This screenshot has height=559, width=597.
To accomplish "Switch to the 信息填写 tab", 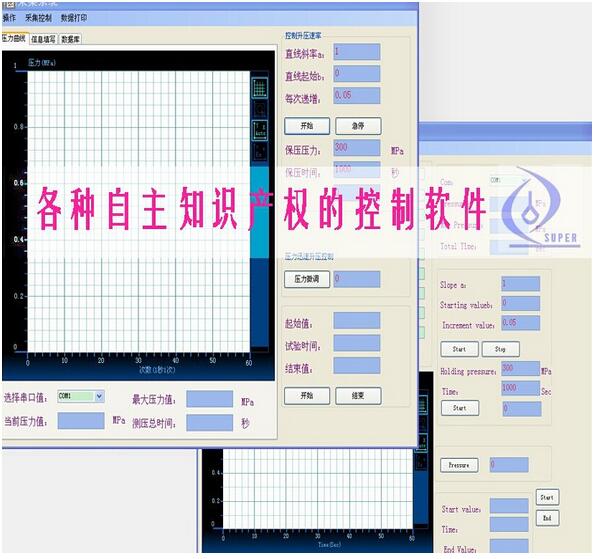I will point(43,39).
